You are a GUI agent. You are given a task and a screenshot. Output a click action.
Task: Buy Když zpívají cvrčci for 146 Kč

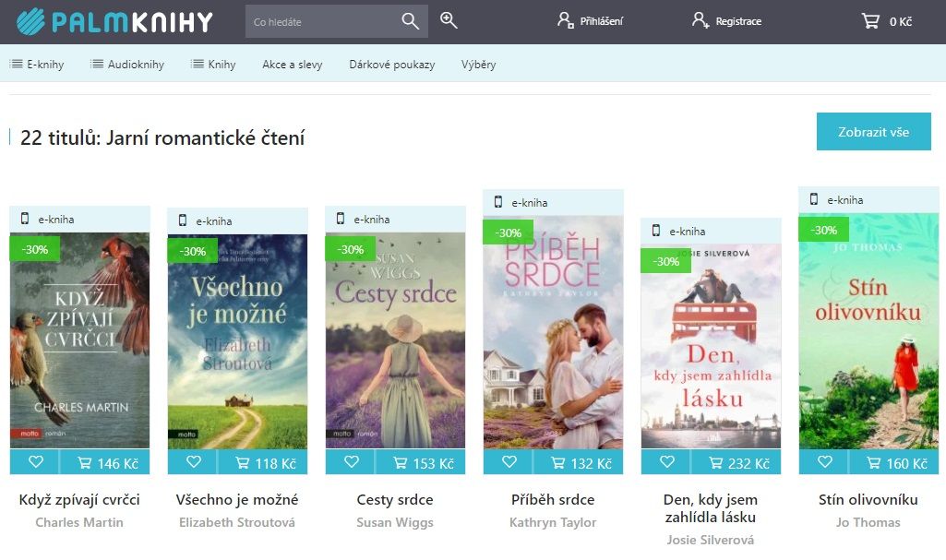105,462
